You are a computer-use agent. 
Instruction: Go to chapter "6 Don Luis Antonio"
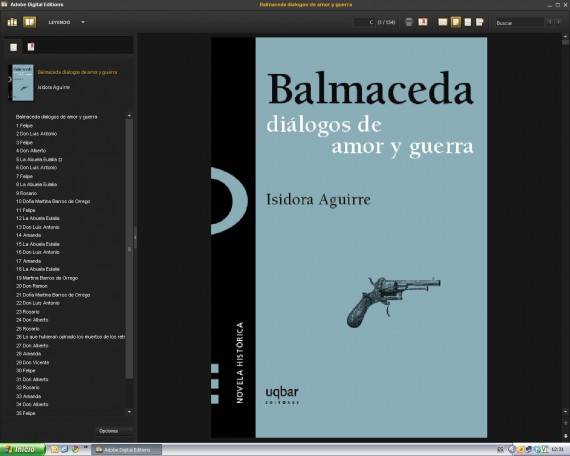coord(36,168)
